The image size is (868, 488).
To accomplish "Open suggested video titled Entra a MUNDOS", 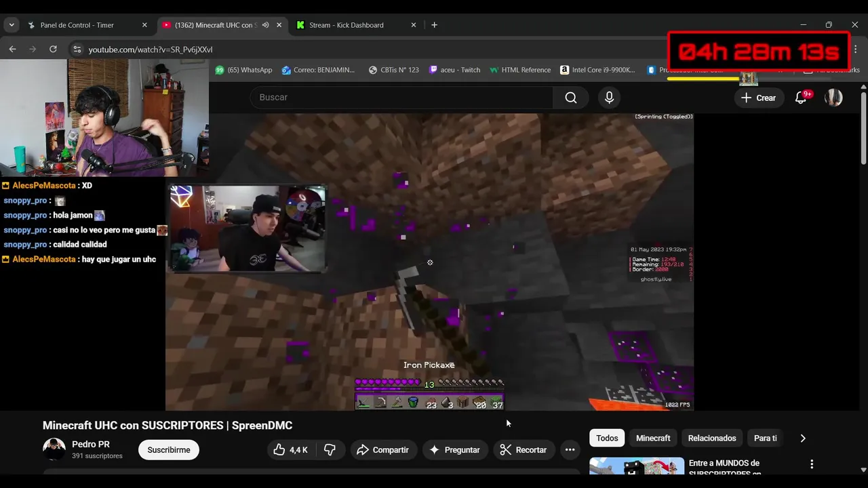I will pyautogui.click(x=724, y=468).
